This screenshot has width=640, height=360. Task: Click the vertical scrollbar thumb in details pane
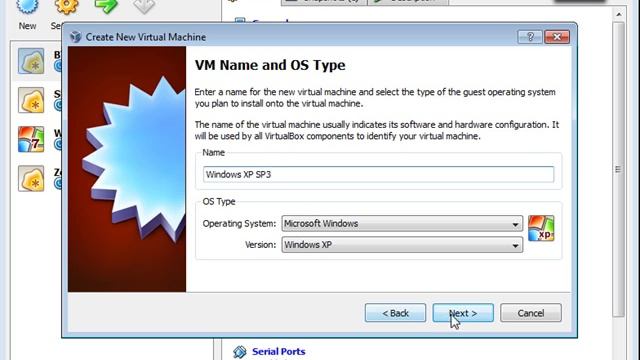[x=619, y=169]
